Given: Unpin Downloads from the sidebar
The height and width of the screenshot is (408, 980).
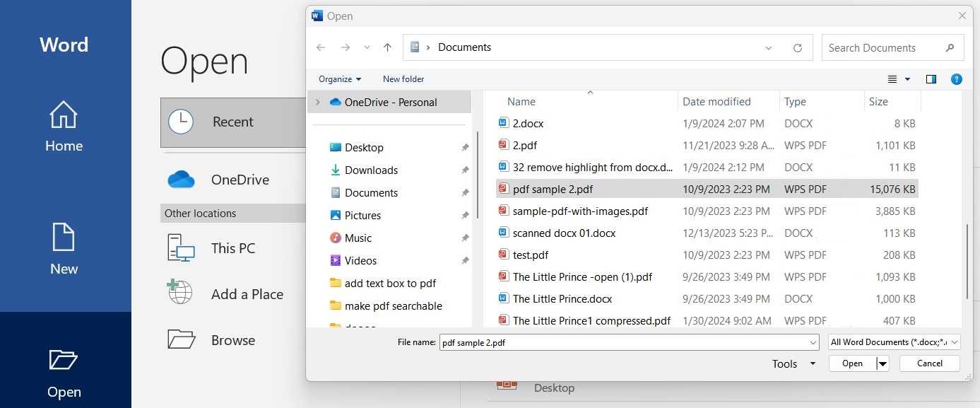Looking at the screenshot, I should coord(465,170).
